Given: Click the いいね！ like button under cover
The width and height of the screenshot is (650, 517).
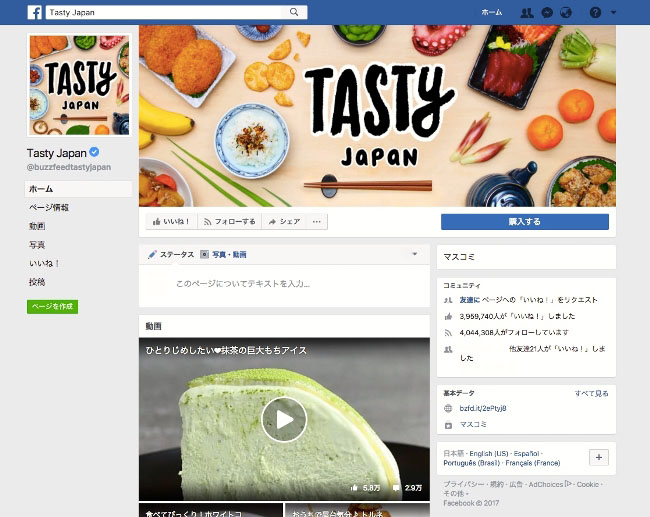Looking at the screenshot, I should 171,221.
